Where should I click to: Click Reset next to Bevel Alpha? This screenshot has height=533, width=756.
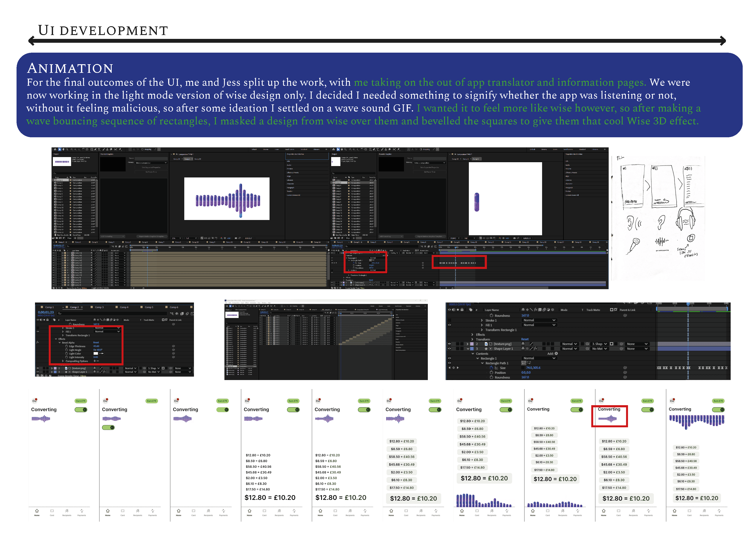[x=96, y=343]
